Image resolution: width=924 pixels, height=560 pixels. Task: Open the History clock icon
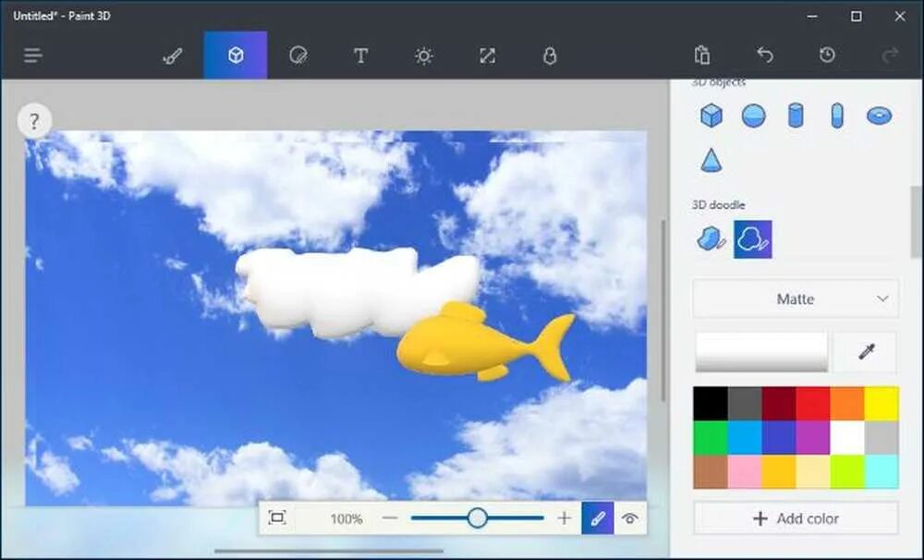coord(827,55)
